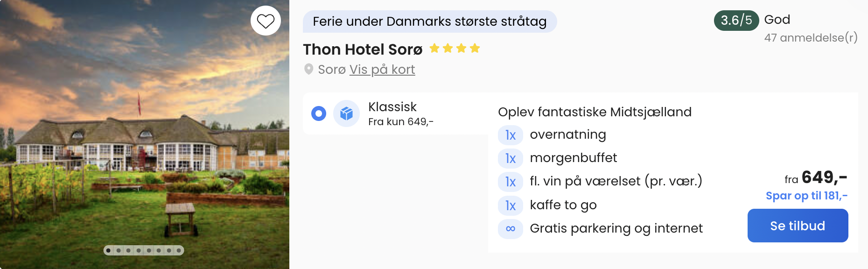Click the 'Spar op til 181,-' savings text

point(806,196)
